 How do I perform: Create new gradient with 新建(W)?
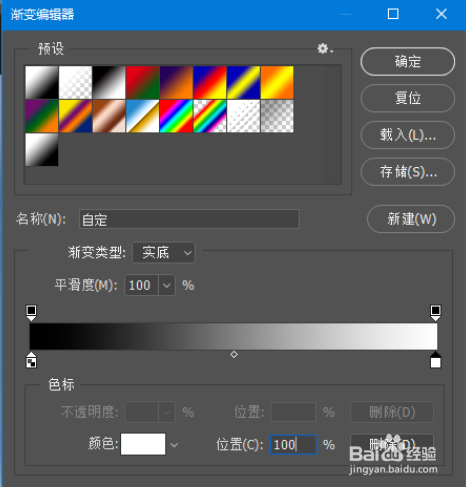411,219
